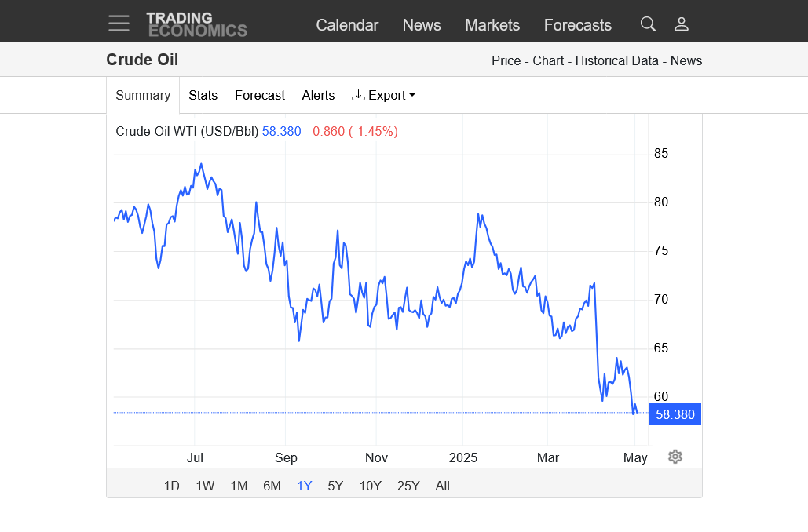This screenshot has width=808, height=532.
Task: Navigate to News in header
Action: 422,25
